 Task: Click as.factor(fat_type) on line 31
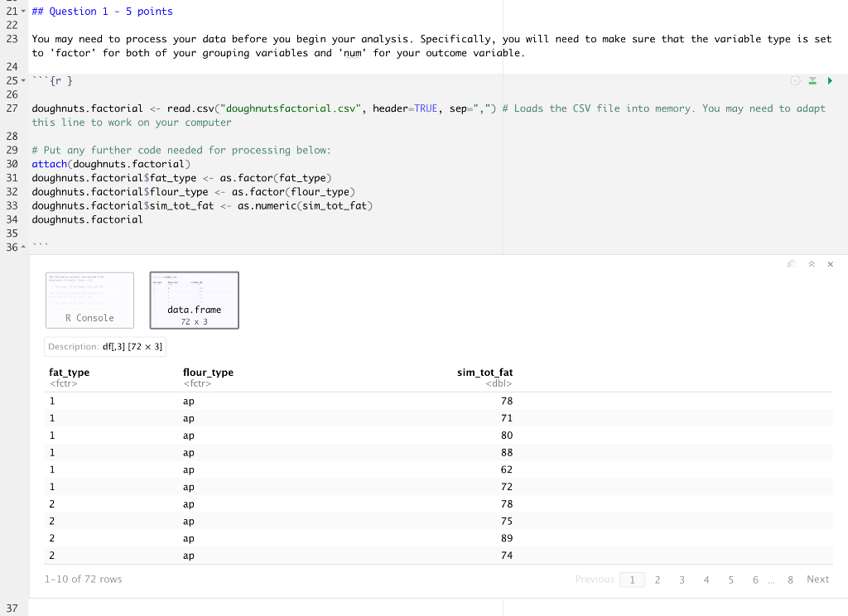point(275,178)
